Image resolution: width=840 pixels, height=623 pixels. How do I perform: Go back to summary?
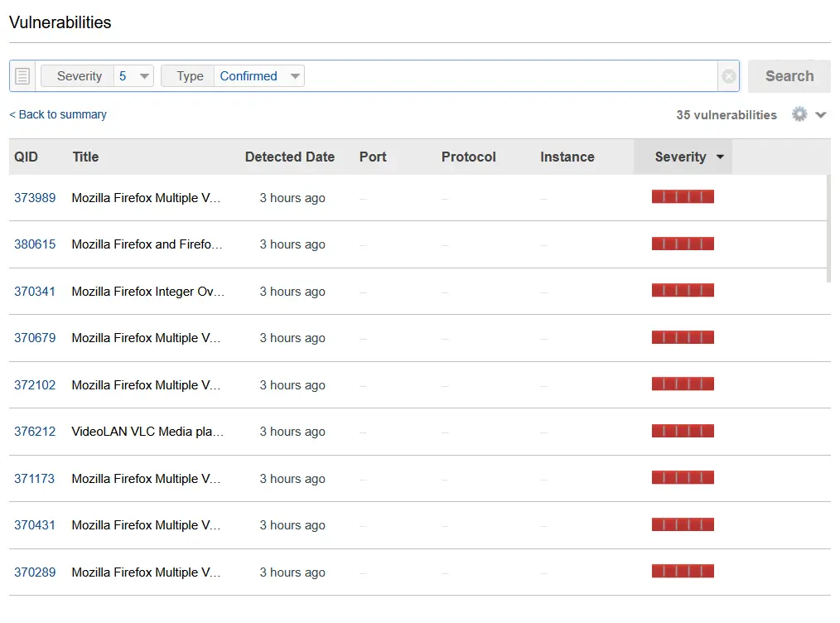point(58,114)
